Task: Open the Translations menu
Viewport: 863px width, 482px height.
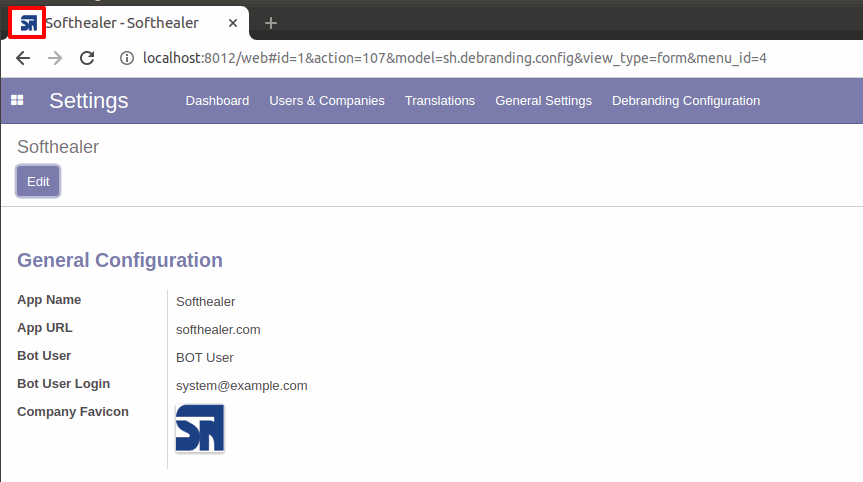Action: 440,101
